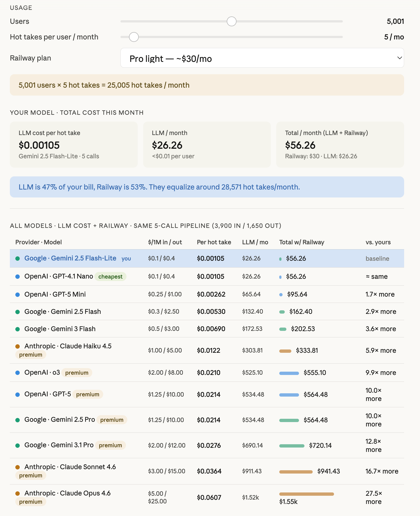Click the $3.00 / $15.00 pricing for Sonnet
Image resolution: width=420 pixels, height=516 pixels.
click(167, 471)
